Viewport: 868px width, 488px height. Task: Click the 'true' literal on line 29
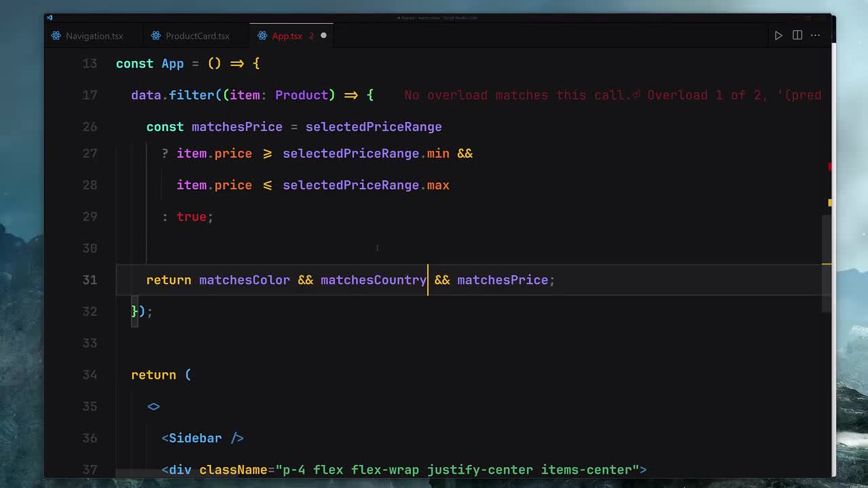coord(191,217)
